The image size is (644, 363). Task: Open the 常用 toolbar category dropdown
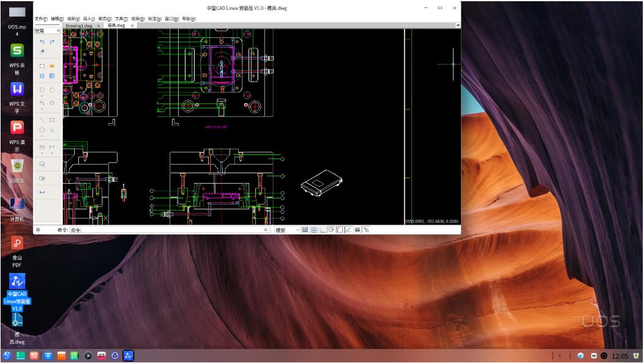(47, 31)
